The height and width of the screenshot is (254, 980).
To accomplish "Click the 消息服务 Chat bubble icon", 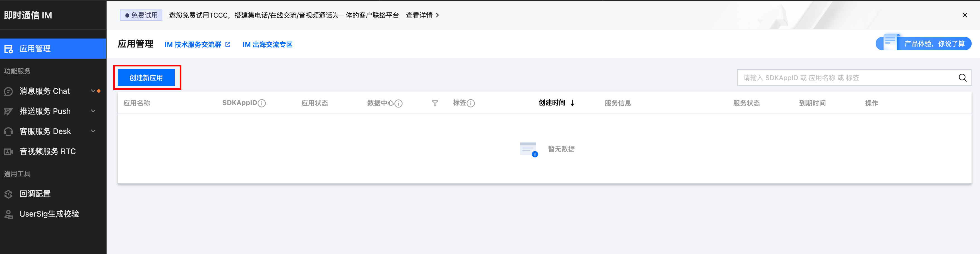I will (x=8, y=91).
